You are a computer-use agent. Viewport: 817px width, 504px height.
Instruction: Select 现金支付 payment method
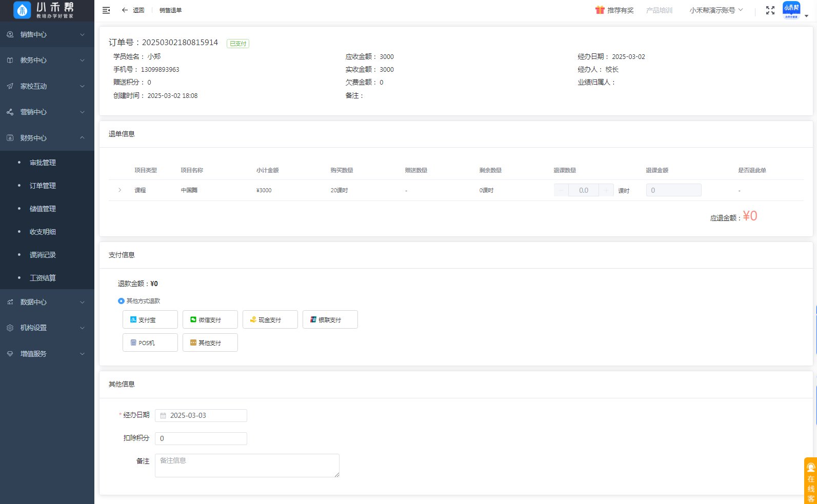point(270,319)
